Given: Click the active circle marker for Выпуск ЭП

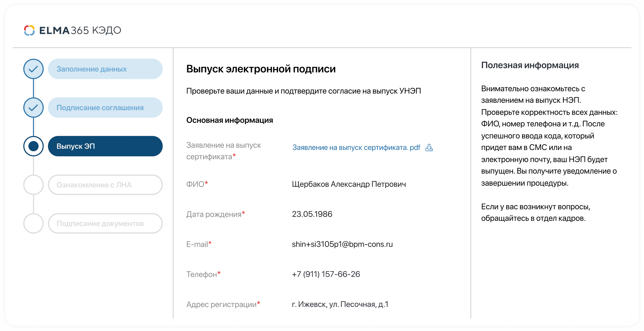Looking at the screenshot, I should (x=34, y=146).
